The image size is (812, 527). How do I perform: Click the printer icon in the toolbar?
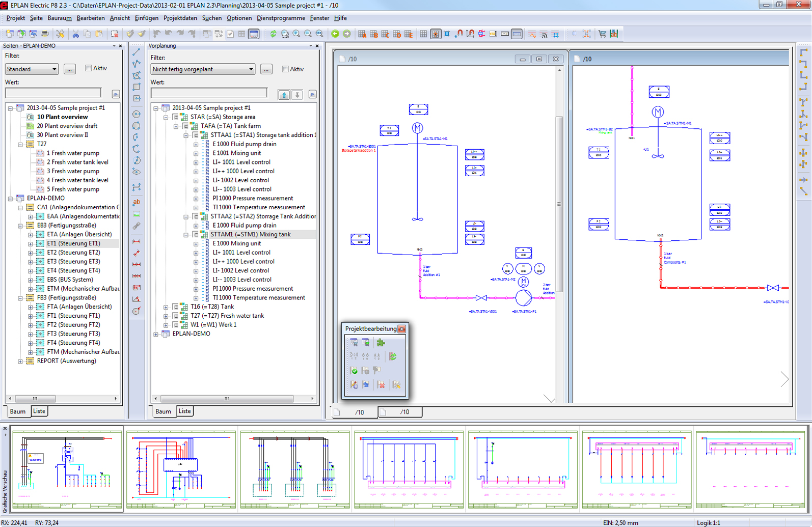(x=45, y=34)
